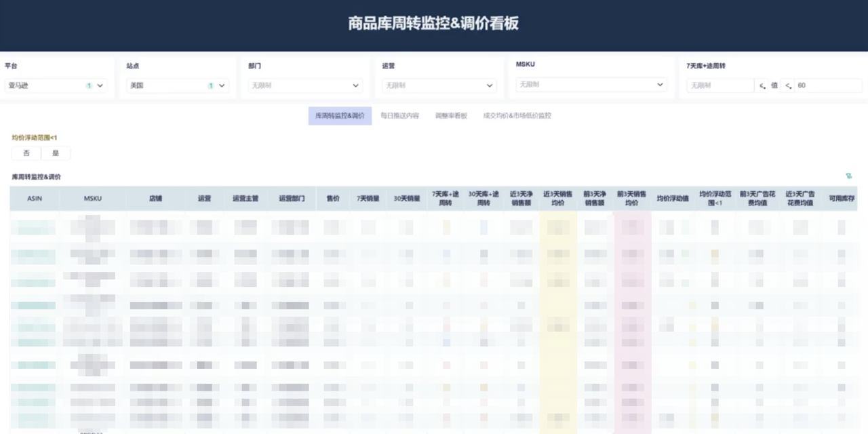Expand the MSKU filter dropdown
Viewport: 868px width, 434px height.
click(591, 85)
